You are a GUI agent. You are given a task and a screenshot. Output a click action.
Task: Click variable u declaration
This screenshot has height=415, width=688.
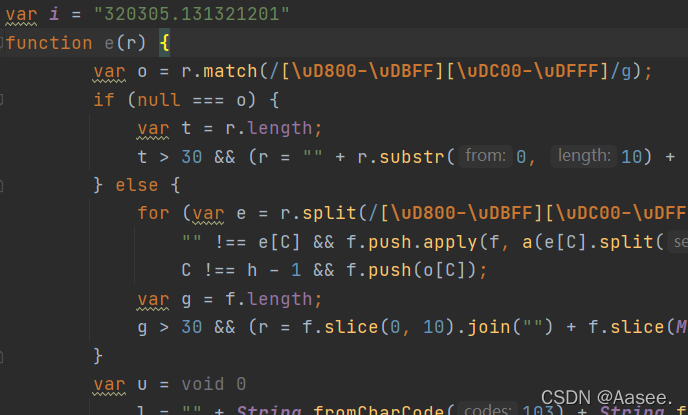pos(142,385)
